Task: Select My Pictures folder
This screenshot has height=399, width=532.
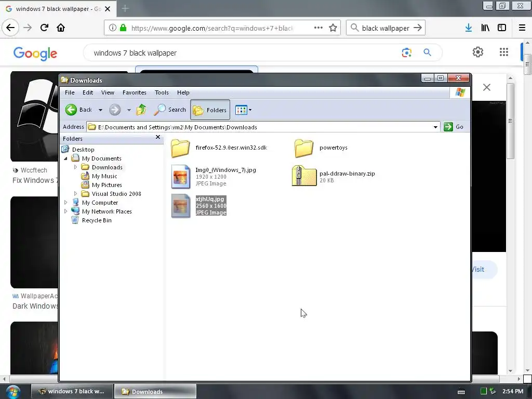Action: click(x=107, y=185)
